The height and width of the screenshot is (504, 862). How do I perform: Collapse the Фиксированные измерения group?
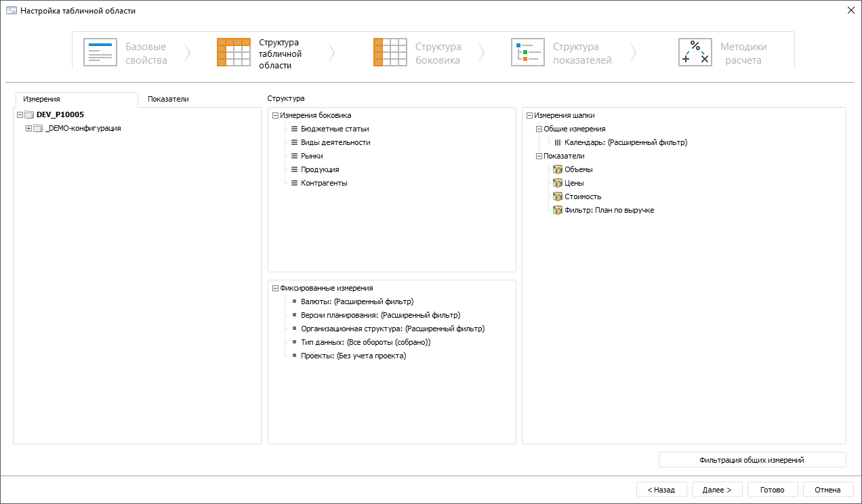(275, 289)
